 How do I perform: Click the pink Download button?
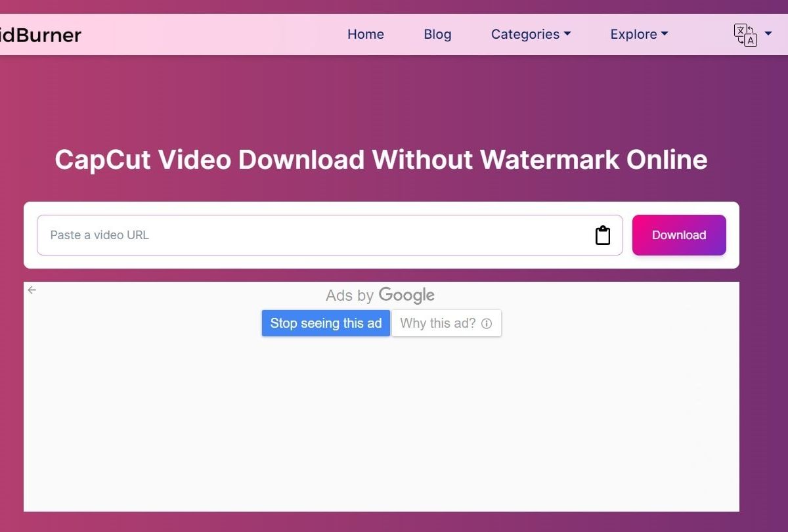tap(679, 235)
